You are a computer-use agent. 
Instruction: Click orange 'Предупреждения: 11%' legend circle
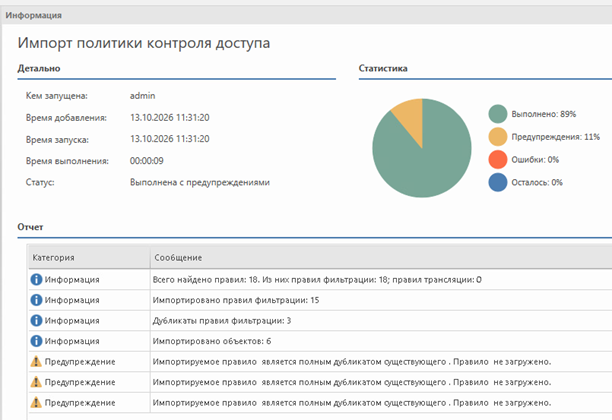(x=498, y=137)
